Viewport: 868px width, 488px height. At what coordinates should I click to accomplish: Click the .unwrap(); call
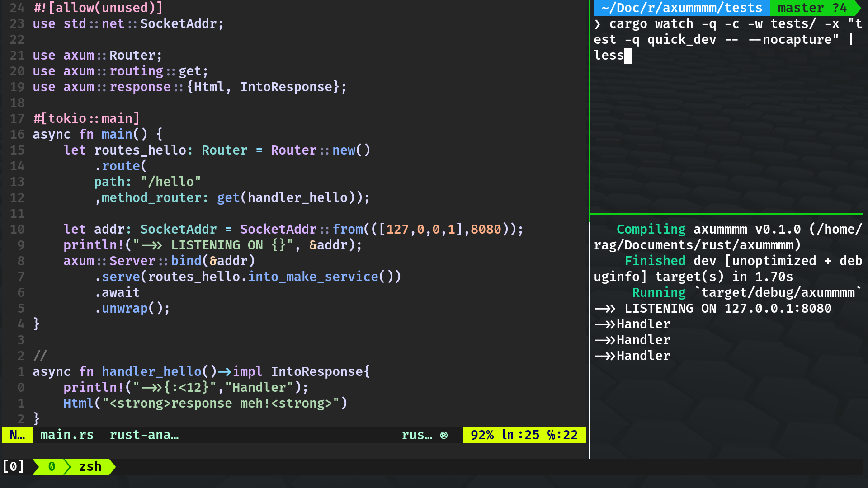click(132, 309)
